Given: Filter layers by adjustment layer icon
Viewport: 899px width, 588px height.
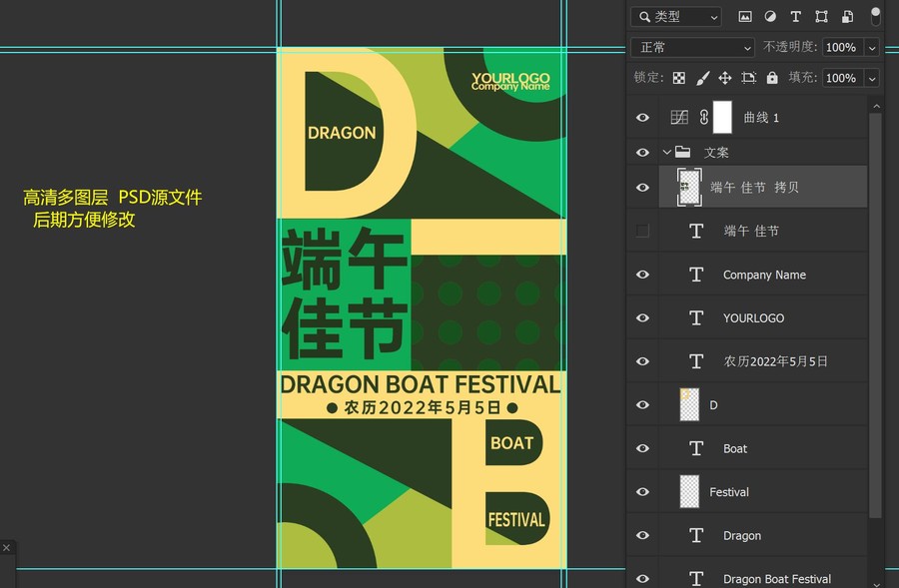Looking at the screenshot, I should tap(770, 17).
